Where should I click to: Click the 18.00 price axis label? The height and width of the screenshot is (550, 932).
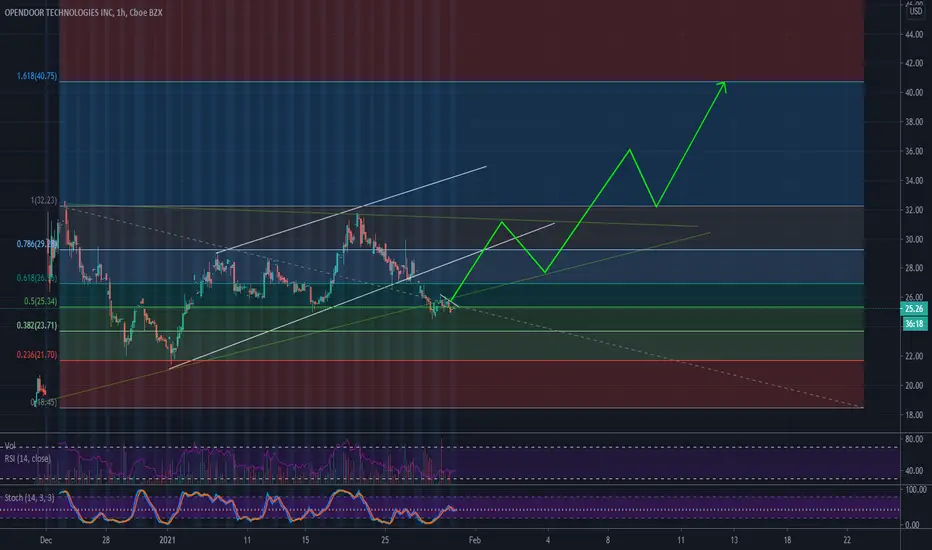click(914, 415)
